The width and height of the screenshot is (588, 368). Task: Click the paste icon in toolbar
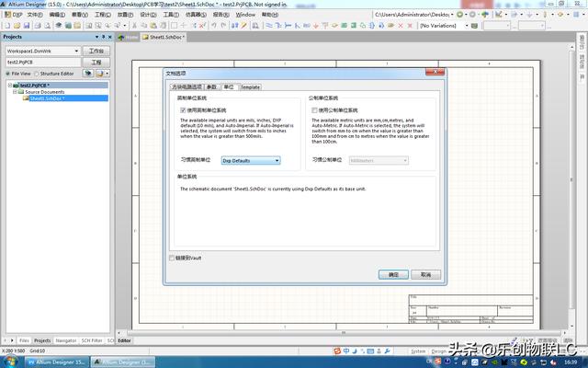click(153, 26)
